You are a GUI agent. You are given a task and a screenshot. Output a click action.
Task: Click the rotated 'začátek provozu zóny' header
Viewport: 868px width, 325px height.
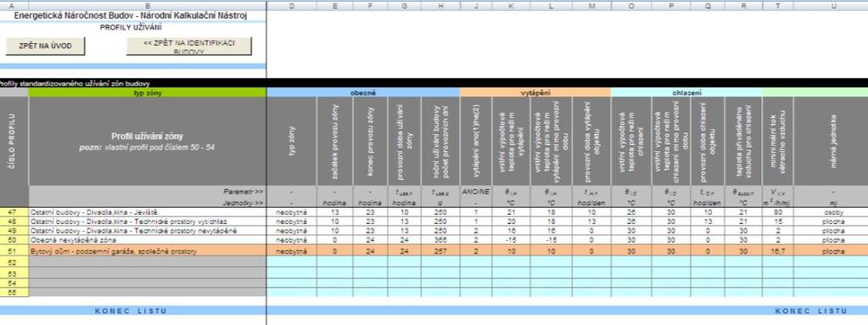click(335, 141)
